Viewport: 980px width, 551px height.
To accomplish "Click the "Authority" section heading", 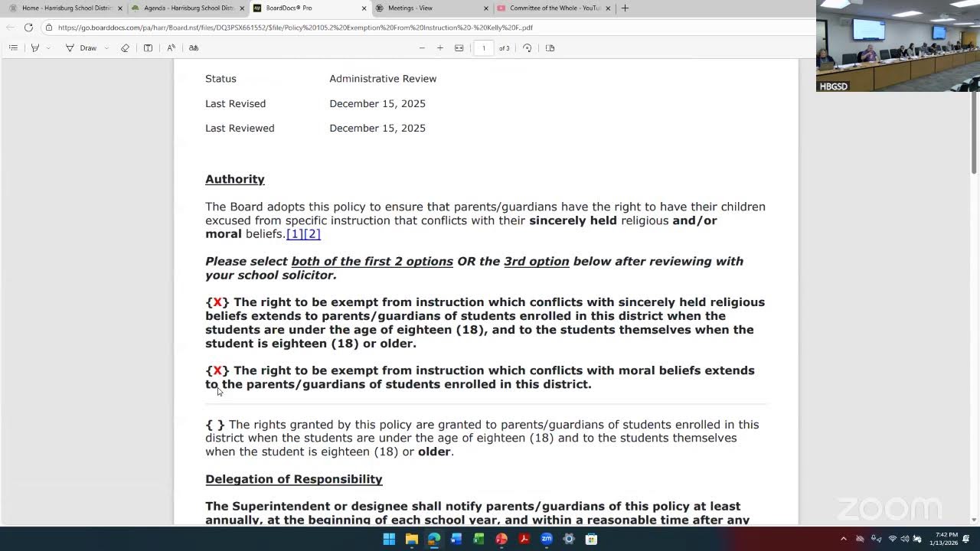I will (235, 179).
